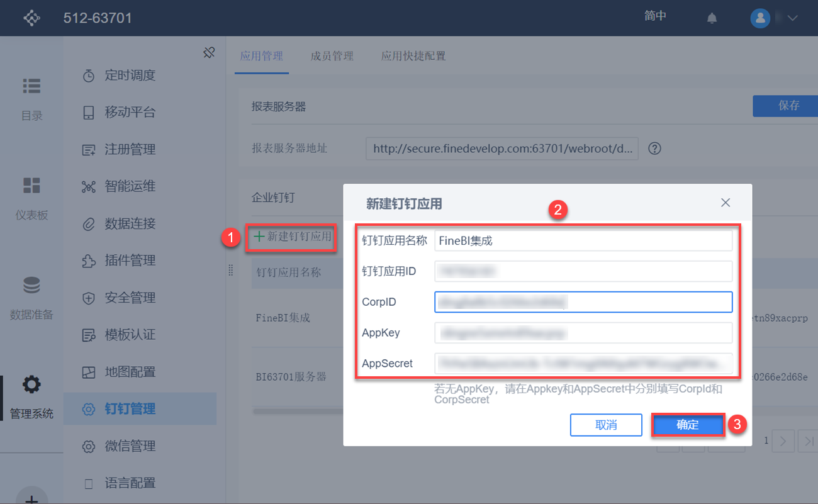Click the puzzle icon for 插件管理
The width and height of the screenshot is (818, 504).
tap(89, 261)
